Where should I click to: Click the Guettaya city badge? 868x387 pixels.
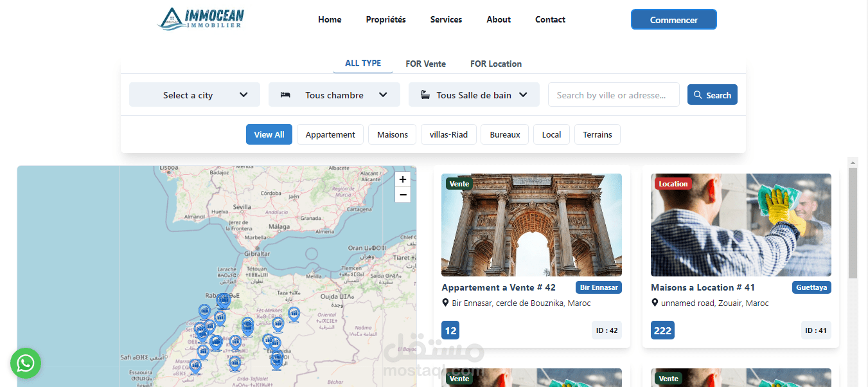point(811,287)
